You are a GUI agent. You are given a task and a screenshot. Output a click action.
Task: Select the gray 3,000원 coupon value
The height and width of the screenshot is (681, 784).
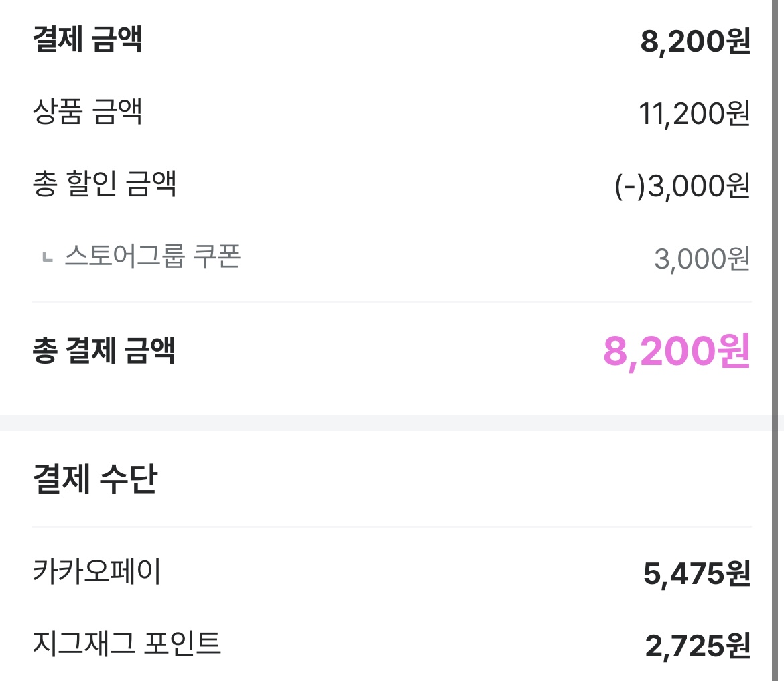(702, 259)
